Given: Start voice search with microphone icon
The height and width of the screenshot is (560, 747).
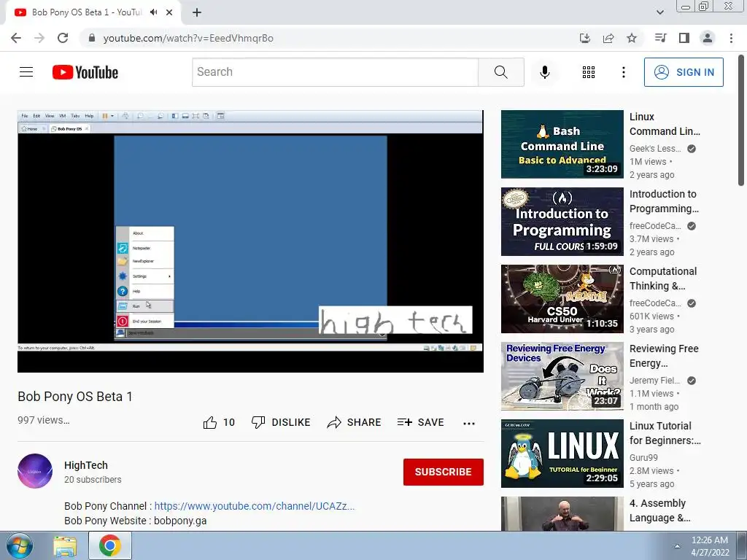Looking at the screenshot, I should pos(544,72).
